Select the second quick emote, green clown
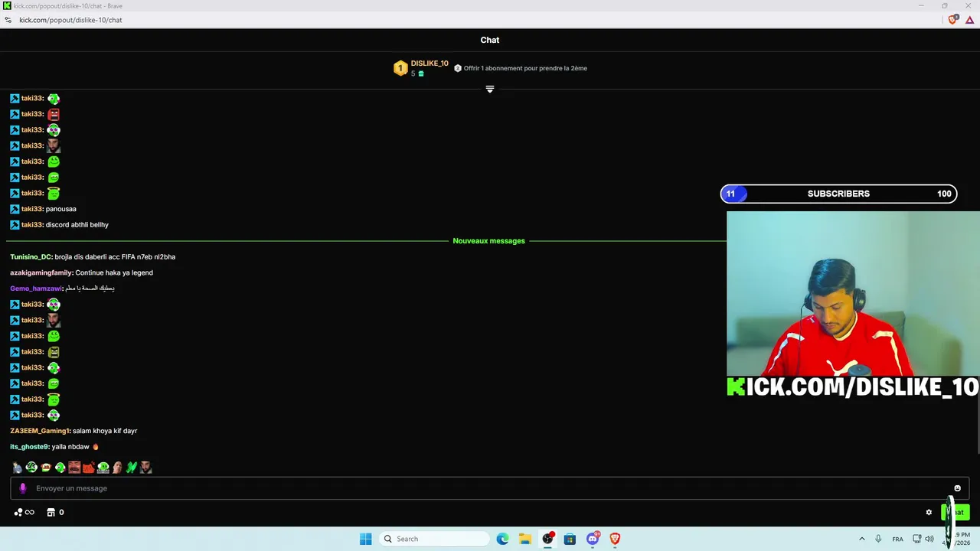Screen dimensions: 980x551 31,468
